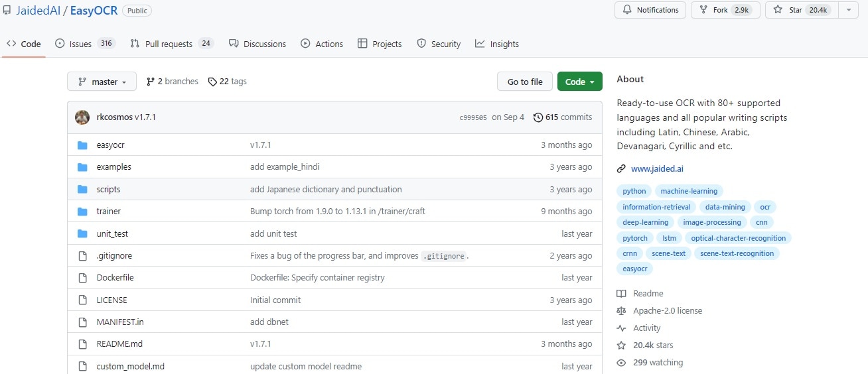Open the Discussions tab
The width and height of the screenshot is (868, 374).
pos(257,44)
